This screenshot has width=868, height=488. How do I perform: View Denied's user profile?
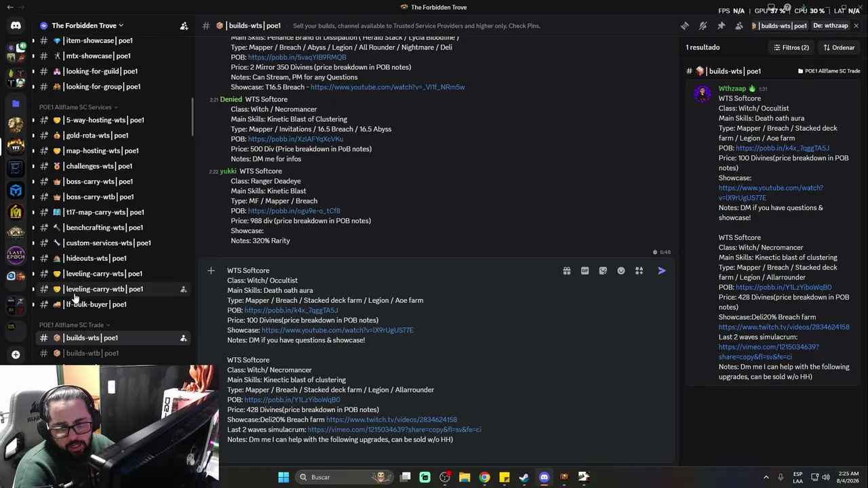[231, 100]
